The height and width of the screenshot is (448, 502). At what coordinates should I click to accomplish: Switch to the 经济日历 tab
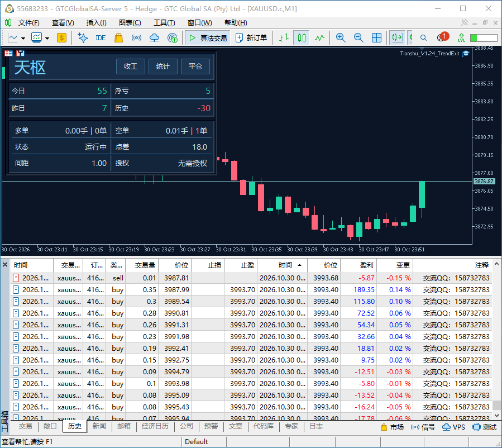click(155, 426)
